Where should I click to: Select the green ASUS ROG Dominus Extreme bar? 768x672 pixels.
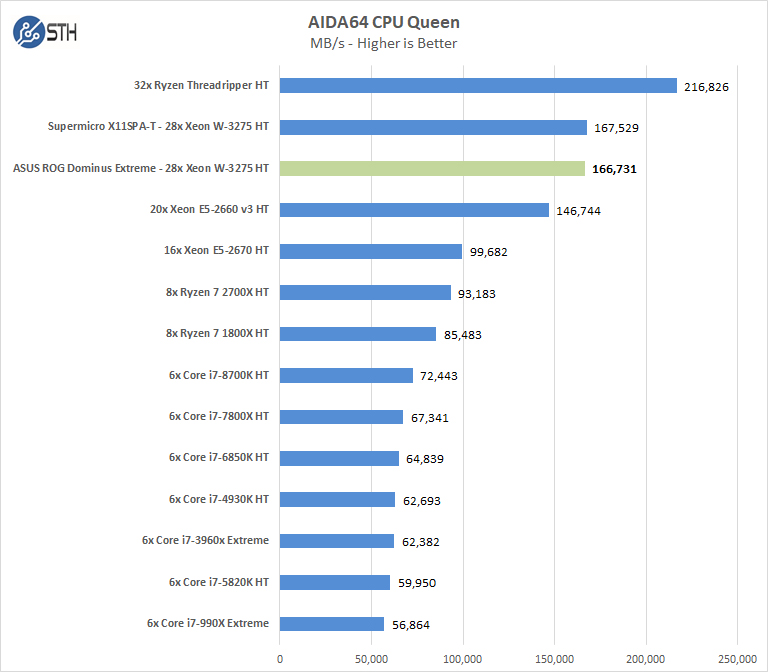432,168
